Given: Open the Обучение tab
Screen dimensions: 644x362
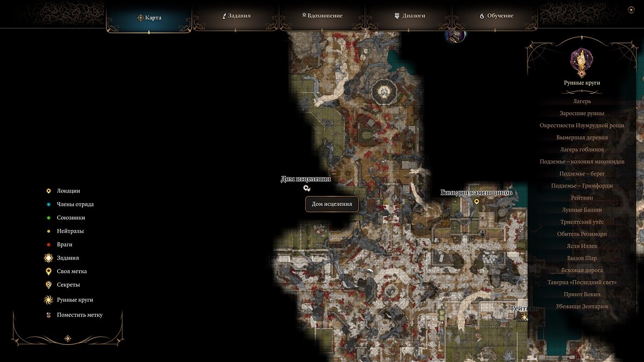Looking at the screenshot, I should [x=496, y=16].
